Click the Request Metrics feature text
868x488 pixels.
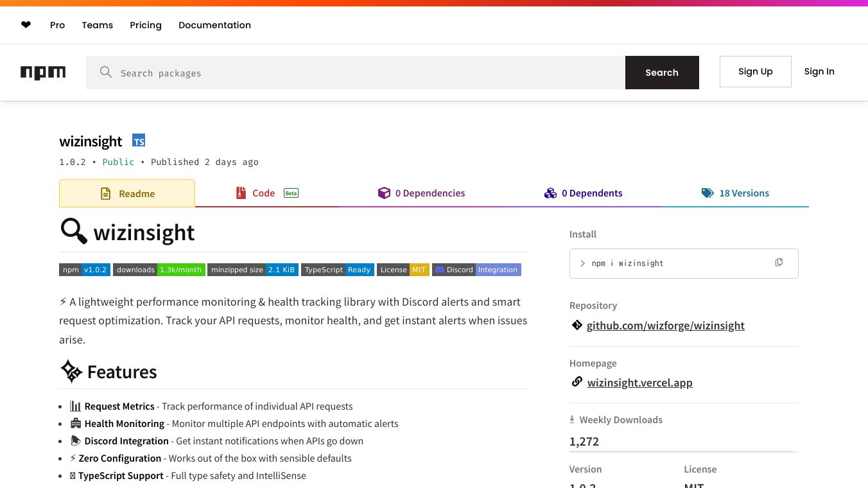[x=119, y=406]
